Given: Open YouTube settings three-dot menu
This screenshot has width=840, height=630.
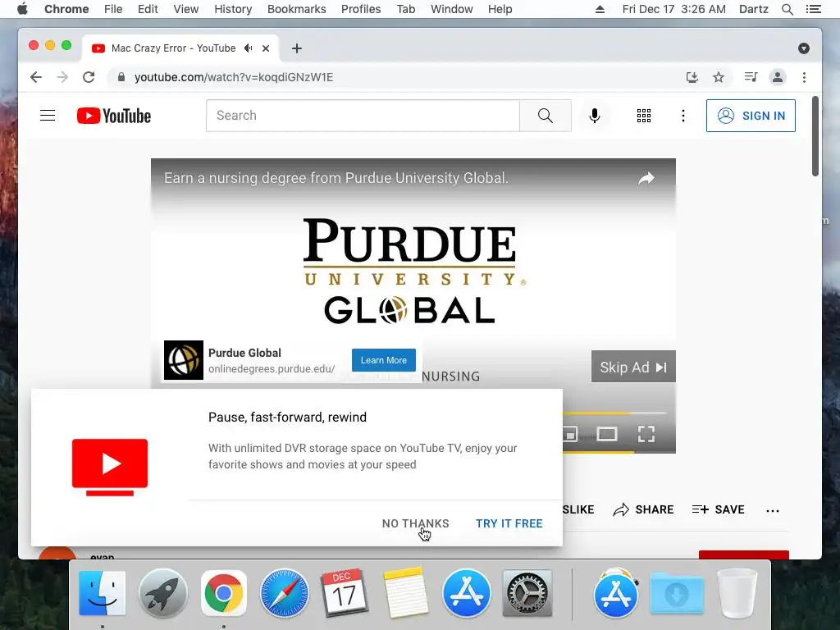Looking at the screenshot, I should (x=683, y=116).
